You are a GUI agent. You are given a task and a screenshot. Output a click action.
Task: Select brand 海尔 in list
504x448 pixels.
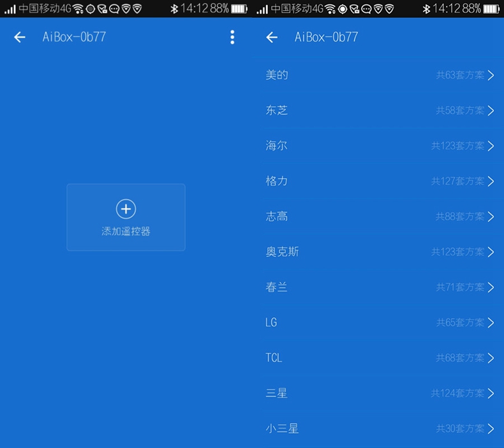(x=378, y=146)
